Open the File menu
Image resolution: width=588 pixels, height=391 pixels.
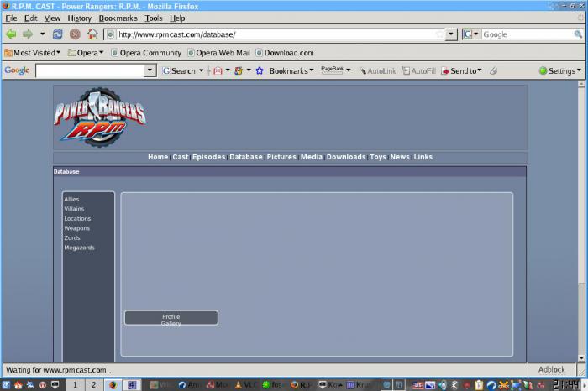click(11, 18)
